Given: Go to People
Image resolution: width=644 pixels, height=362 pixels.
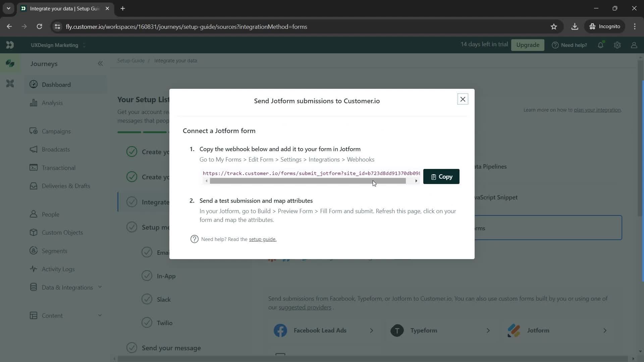Looking at the screenshot, I should click(x=65, y=215).
